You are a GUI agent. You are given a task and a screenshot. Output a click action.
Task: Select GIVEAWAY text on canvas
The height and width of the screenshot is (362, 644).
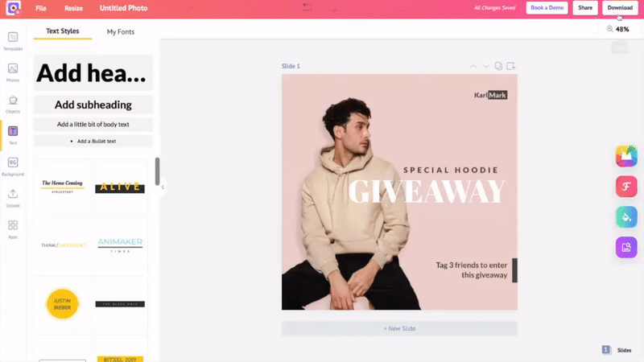click(427, 191)
